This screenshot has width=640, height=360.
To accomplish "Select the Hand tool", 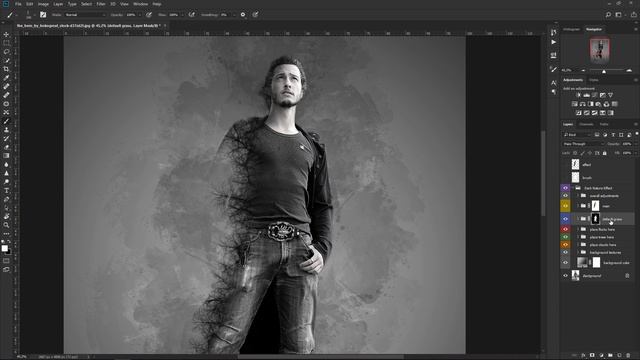I will pyautogui.click(x=6, y=216).
